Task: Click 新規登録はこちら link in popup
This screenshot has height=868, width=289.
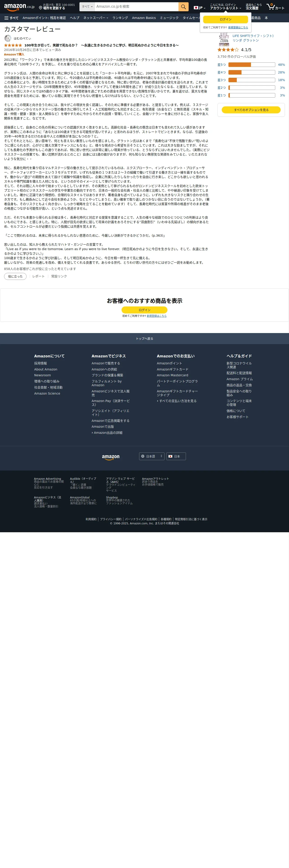Action: 238,28
